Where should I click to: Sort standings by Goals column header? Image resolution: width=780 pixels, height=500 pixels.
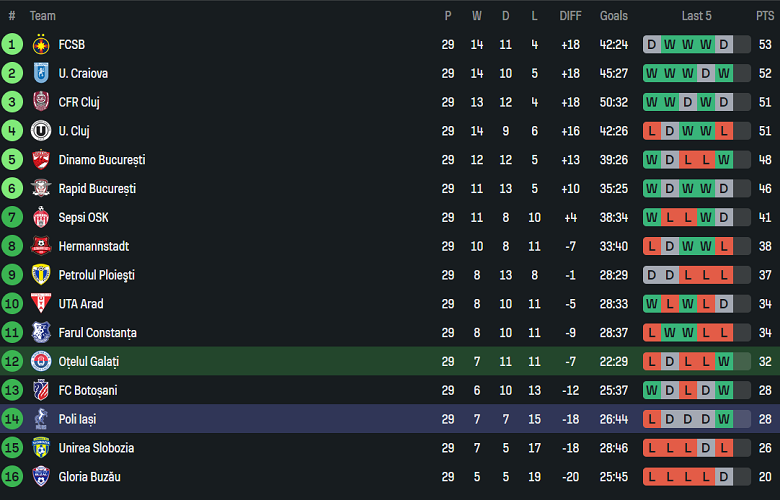coord(614,16)
